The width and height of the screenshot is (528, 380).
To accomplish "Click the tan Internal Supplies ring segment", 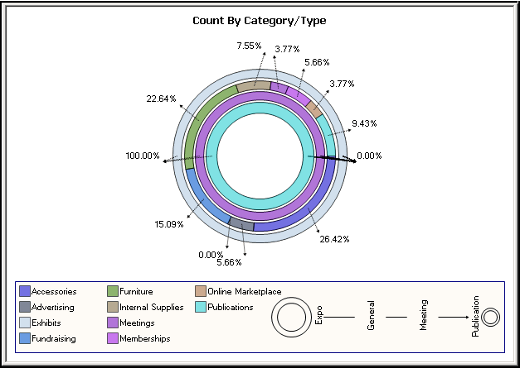I will [254, 86].
